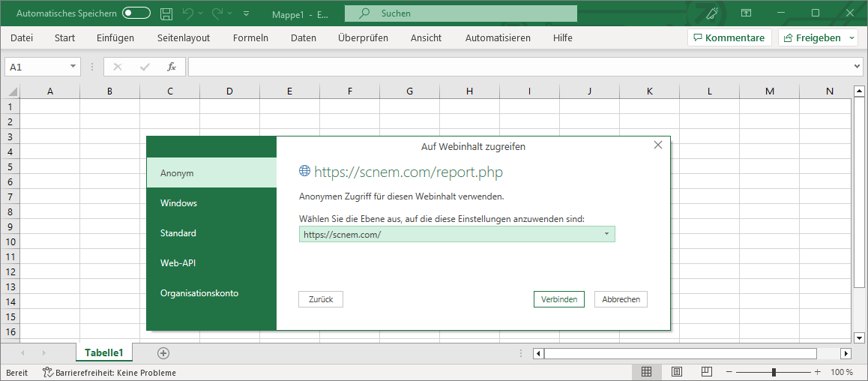
Task: Click the Barrierefreiheit accessibility status icon
Action: (48, 372)
